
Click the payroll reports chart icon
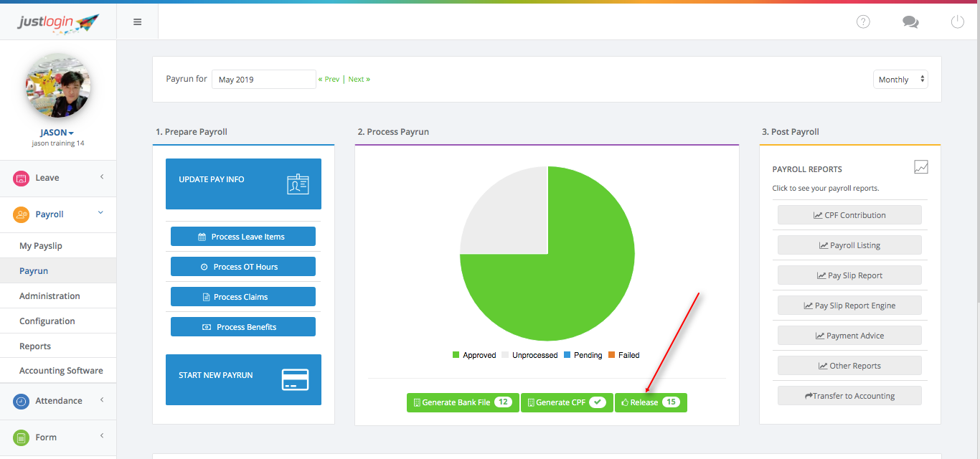click(921, 167)
